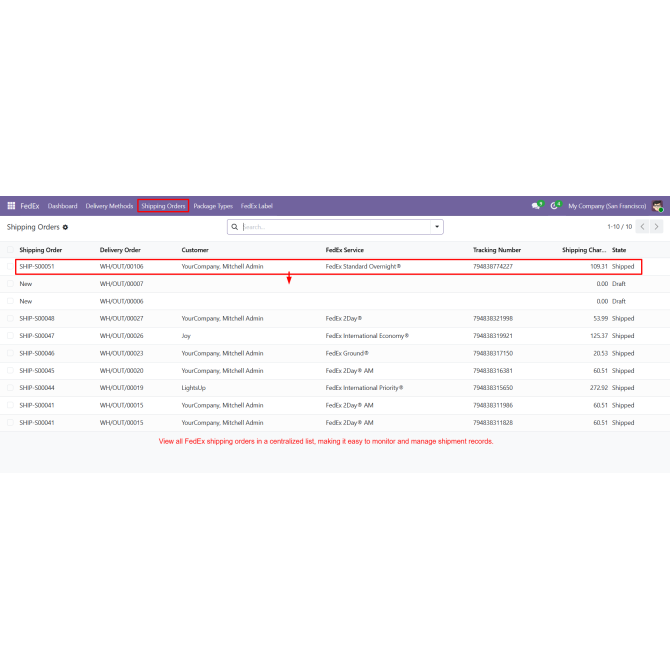The width and height of the screenshot is (670, 670).
Task: Click tracking number 794838311986
Action: (x=493, y=405)
